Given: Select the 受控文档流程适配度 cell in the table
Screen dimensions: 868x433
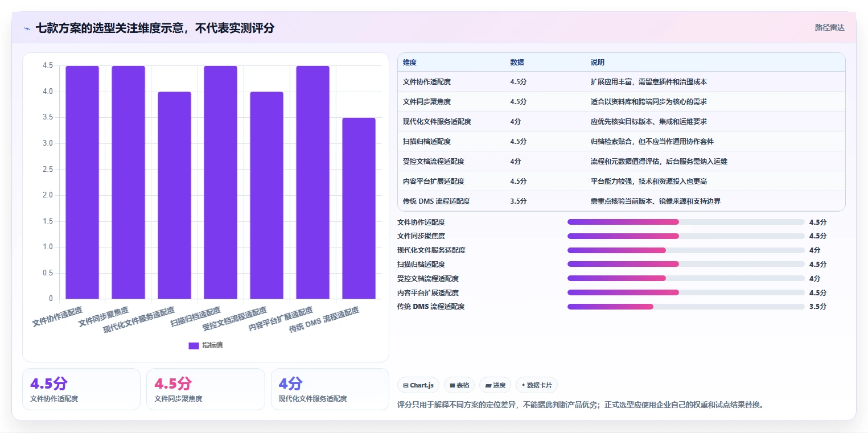Looking at the screenshot, I should 434,162.
